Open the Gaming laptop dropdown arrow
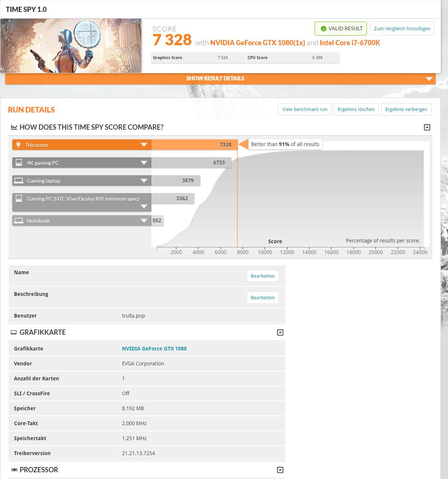The image size is (448, 479). pyautogui.click(x=144, y=180)
